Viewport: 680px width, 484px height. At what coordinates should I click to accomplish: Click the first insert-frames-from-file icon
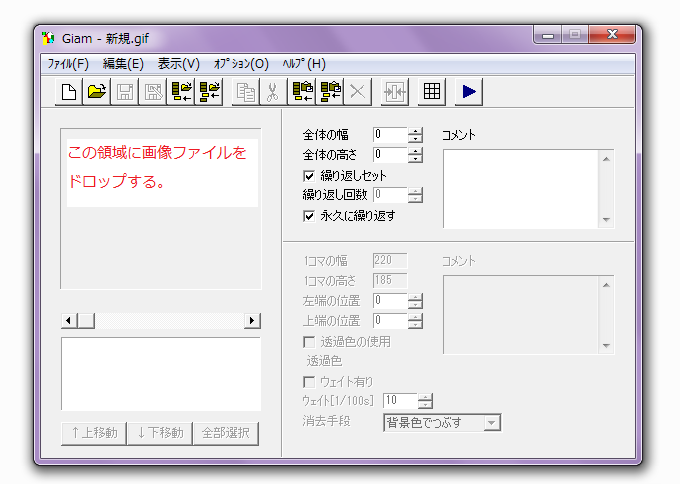(x=181, y=92)
